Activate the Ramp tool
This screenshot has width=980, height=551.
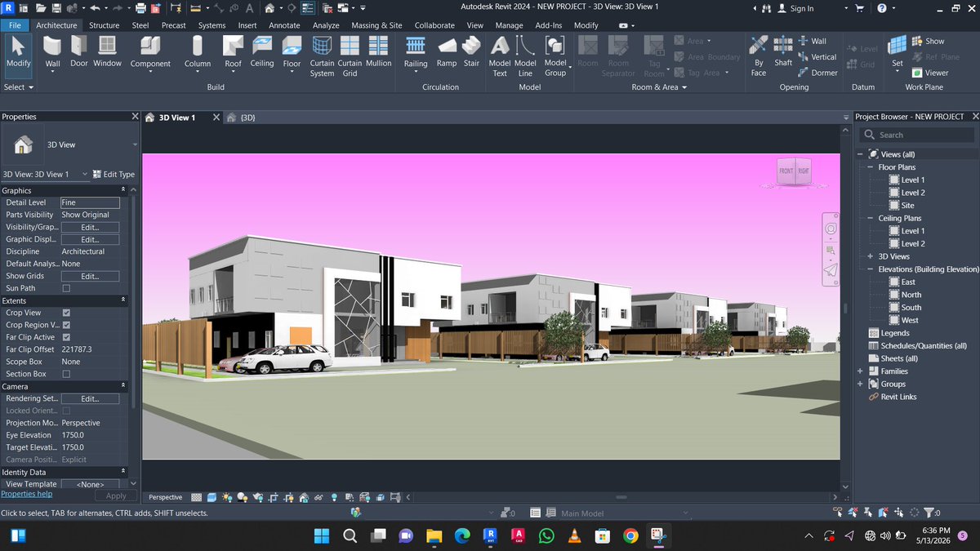[446, 51]
